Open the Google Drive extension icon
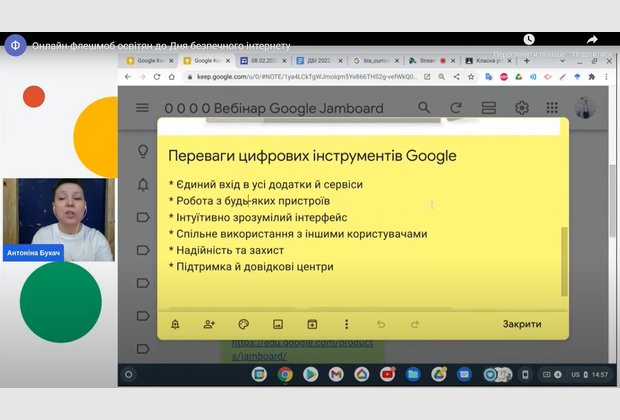This screenshot has width=620, height=420. click(x=518, y=77)
